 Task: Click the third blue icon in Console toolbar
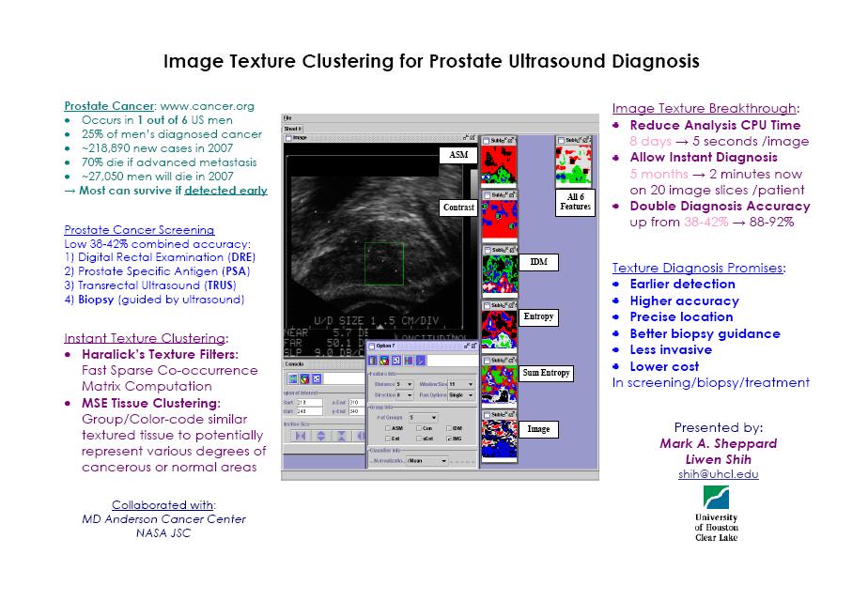317,379
